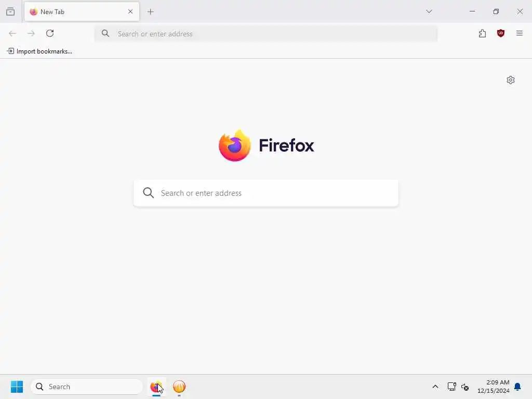Screen dimensions: 532x399
Task: Click the center Search or enter address box
Action: [x=266, y=193]
